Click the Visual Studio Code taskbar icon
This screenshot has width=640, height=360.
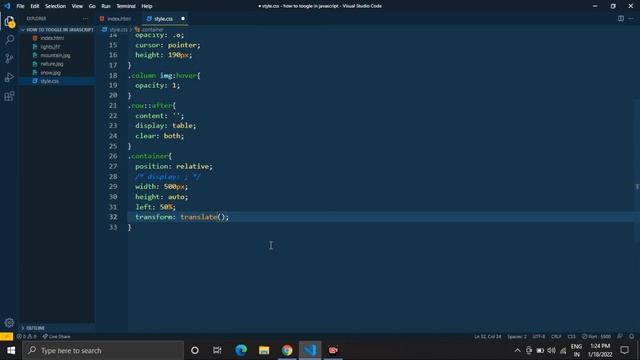click(310, 350)
